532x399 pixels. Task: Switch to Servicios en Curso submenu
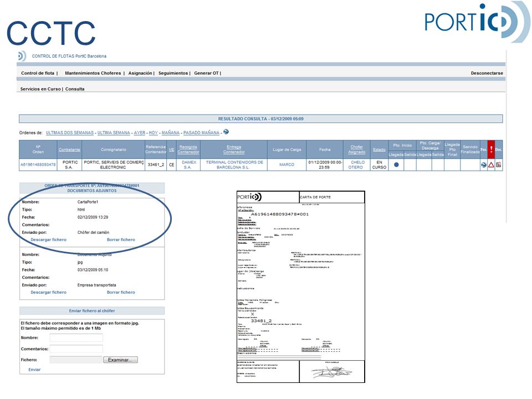tap(40, 89)
